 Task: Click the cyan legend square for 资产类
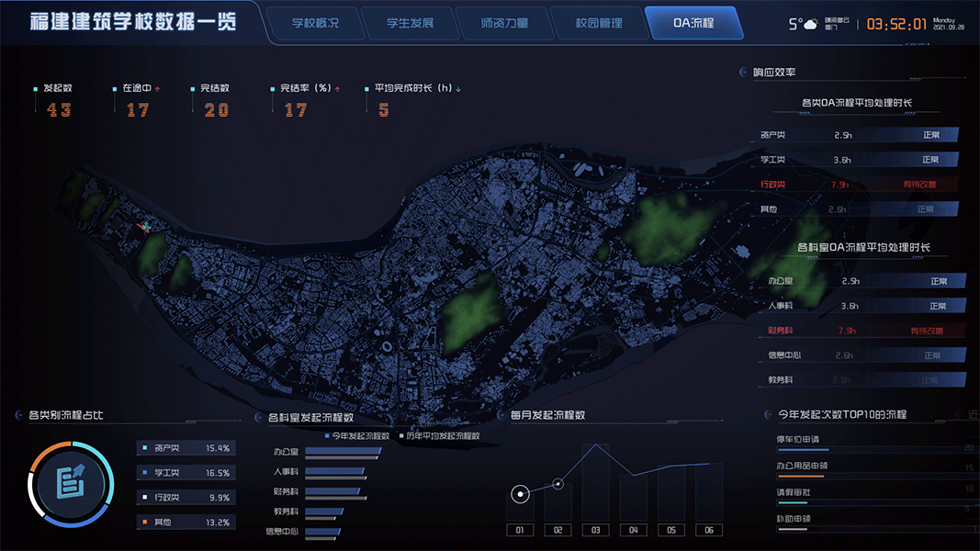pyautogui.click(x=145, y=448)
